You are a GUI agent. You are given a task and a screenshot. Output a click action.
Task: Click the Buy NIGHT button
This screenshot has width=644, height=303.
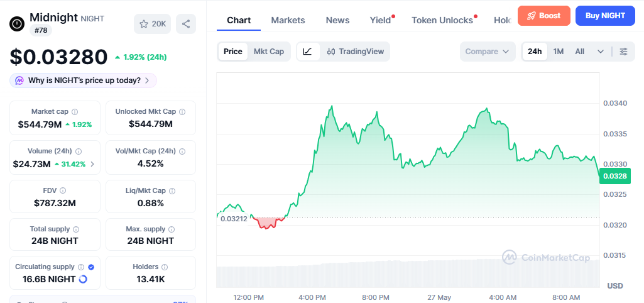[605, 16]
